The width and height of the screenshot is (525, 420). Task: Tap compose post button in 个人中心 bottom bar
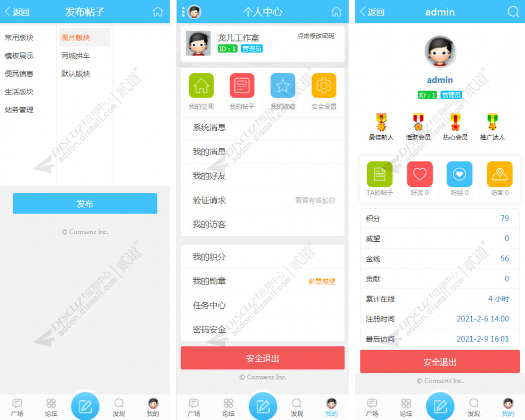click(263, 406)
